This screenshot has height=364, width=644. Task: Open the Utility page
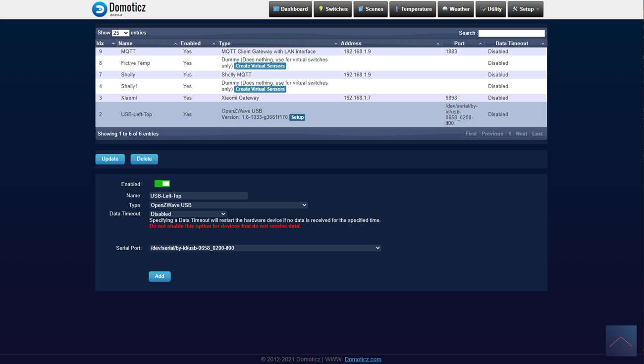[x=490, y=9]
